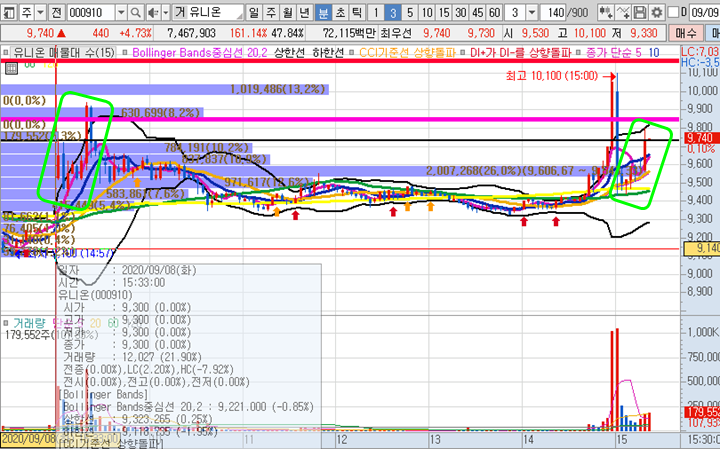This screenshot has width=720, height=449.
Task: Select the 3 minute interval button
Action: (393, 12)
